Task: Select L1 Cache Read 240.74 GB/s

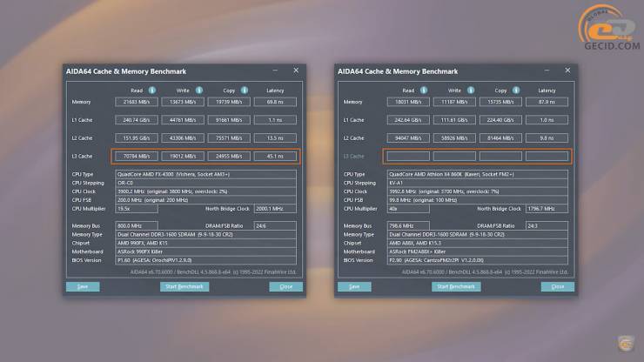Action: [137, 120]
